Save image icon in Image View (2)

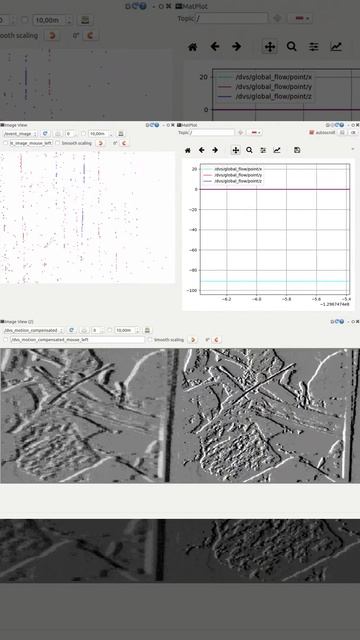[x=147, y=330]
